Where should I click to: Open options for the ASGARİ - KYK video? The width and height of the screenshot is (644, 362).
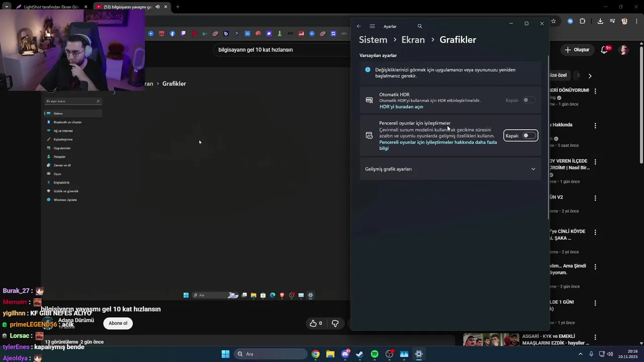[x=595, y=337]
